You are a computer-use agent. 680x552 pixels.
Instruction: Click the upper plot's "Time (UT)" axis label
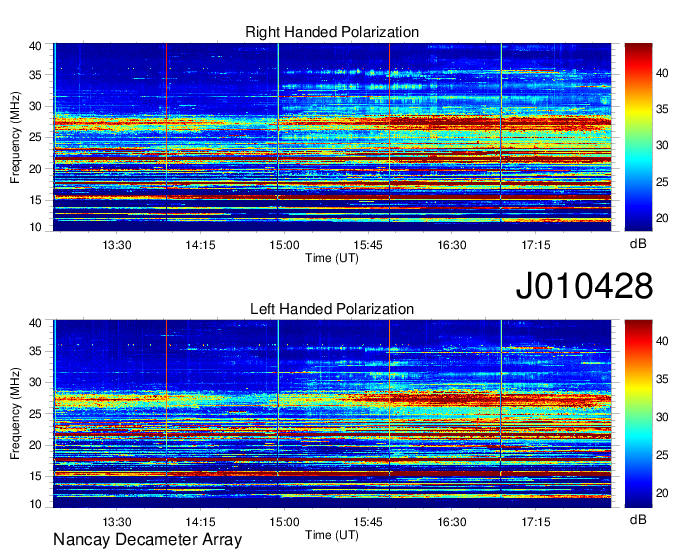coord(332,258)
